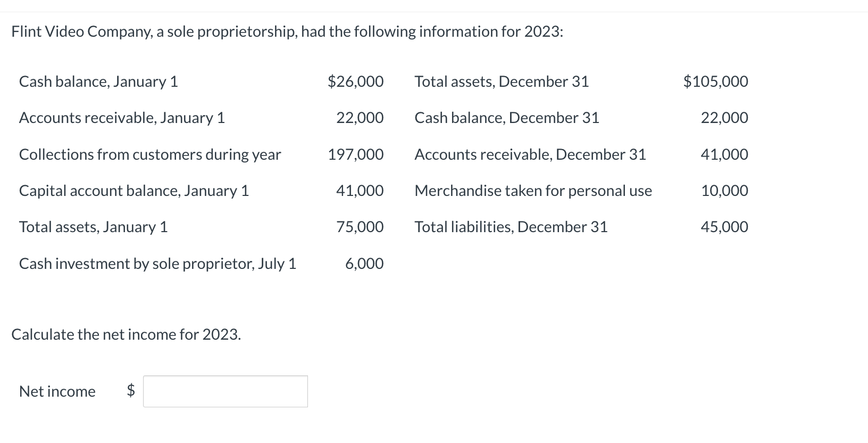This screenshot has width=868, height=443.
Task: Click the $26,000 cash balance value
Action: (x=355, y=81)
